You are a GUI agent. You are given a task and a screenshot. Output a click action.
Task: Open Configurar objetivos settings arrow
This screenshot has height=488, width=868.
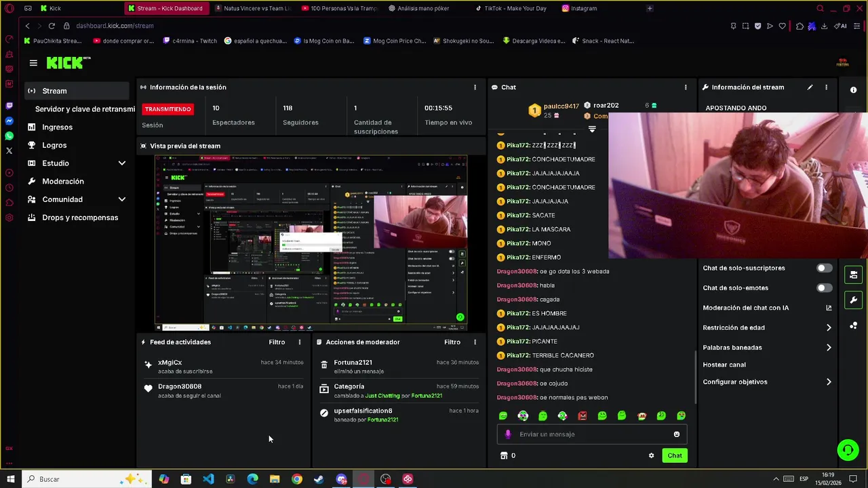[x=829, y=382]
